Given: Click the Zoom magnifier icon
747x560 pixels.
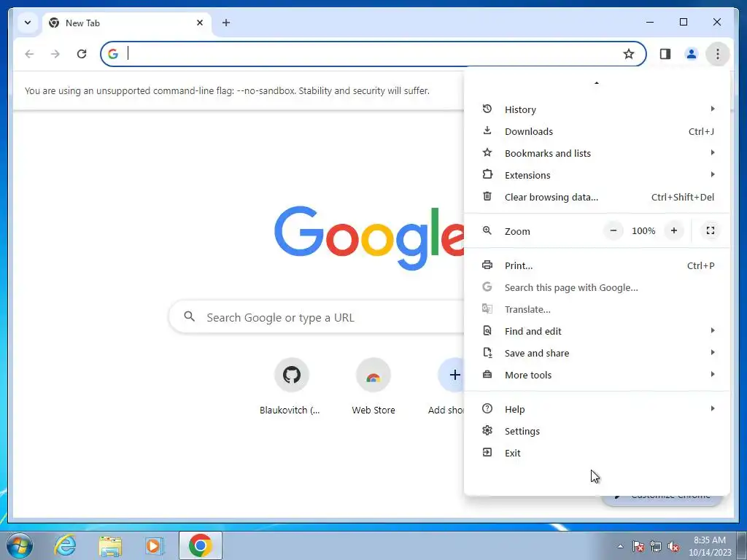Looking at the screenshot, I should pyautogui.click(x=487, y=230).
